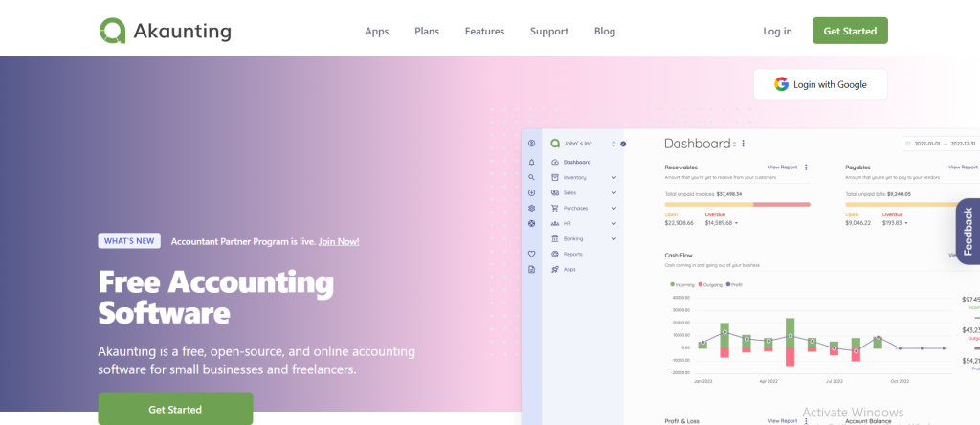The height and width of the screenshot is (425, 980).
Task: Click the globe icon in dashboard preview rail
Action: point(532,223)
